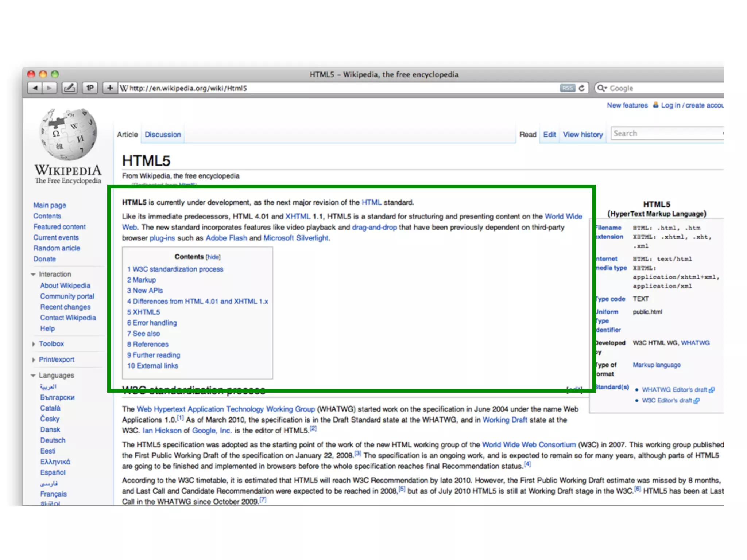This screenshot has height=560, width=747.
Task: Open the View history tab
Action: tap(582, 135)
